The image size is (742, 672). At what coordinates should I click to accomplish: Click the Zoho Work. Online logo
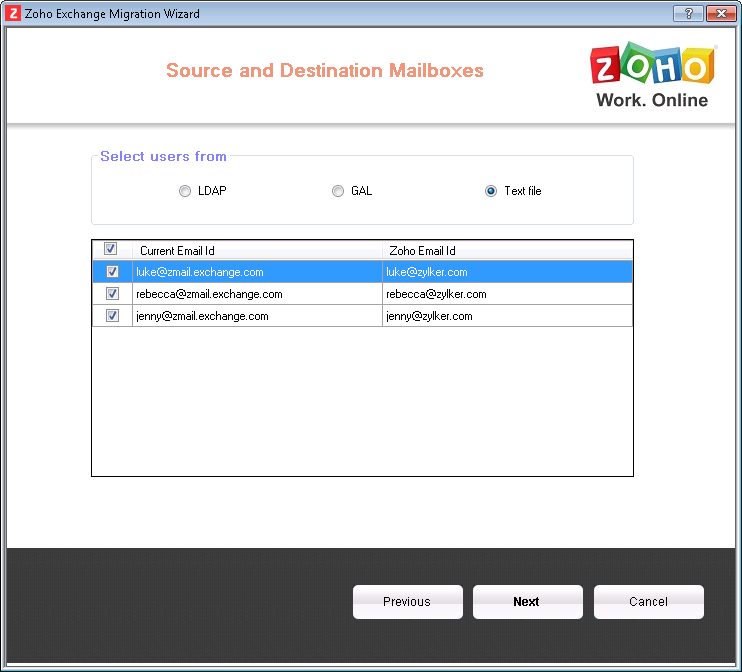coord(652,75)
